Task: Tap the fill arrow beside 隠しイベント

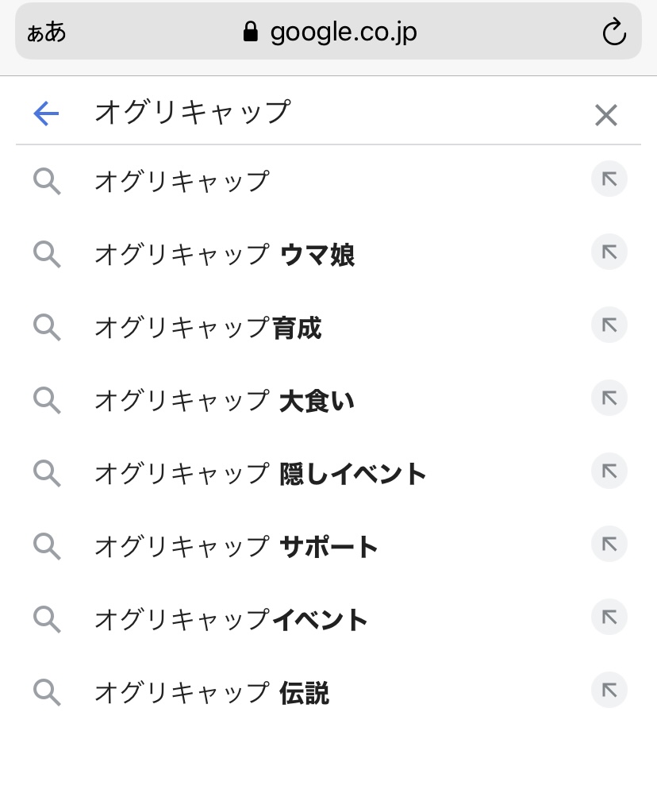Action: click(609, 471)
